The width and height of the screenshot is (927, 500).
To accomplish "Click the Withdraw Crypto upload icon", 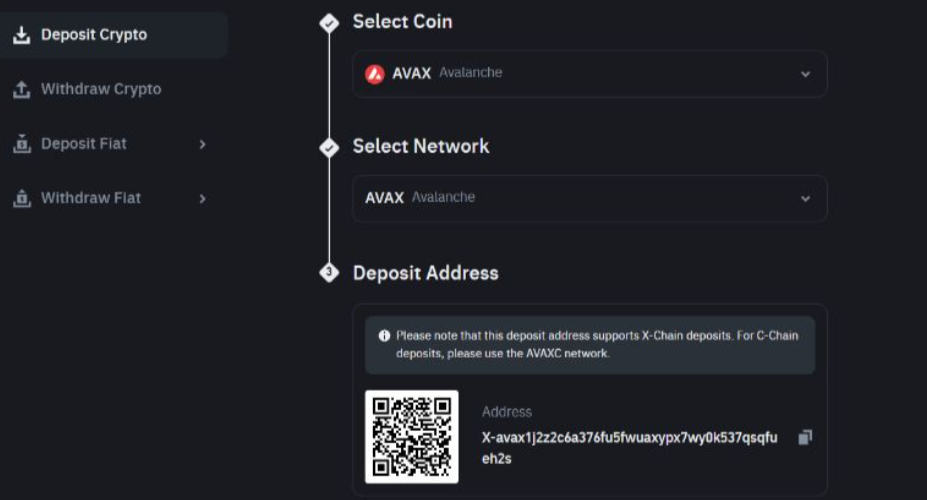I will pyautogui.click(x=21, y=90).
